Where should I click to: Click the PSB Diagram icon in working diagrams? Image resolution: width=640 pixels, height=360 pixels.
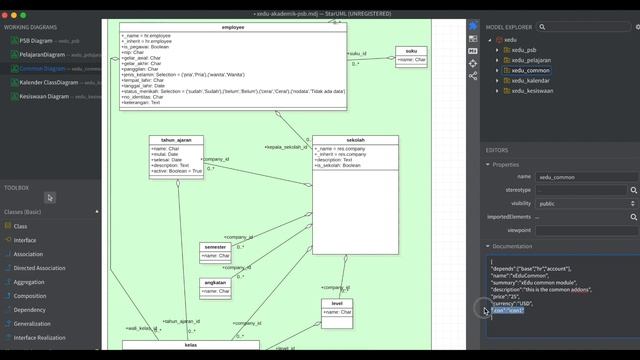coord(14,41)
